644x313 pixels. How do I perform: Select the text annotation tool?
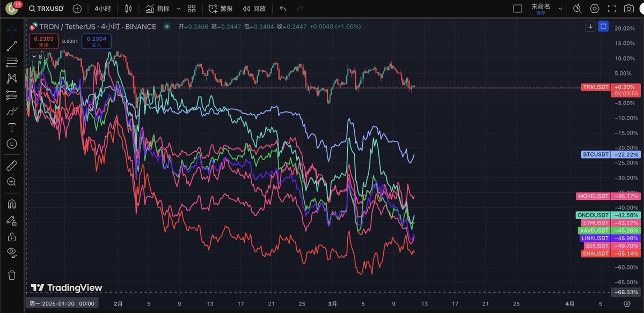11,128
